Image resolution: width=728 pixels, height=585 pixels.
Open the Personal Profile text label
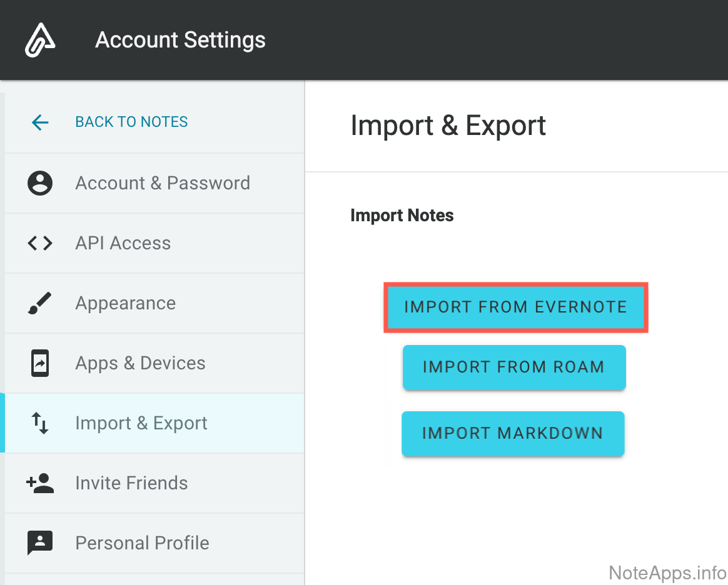coord(143,543)
